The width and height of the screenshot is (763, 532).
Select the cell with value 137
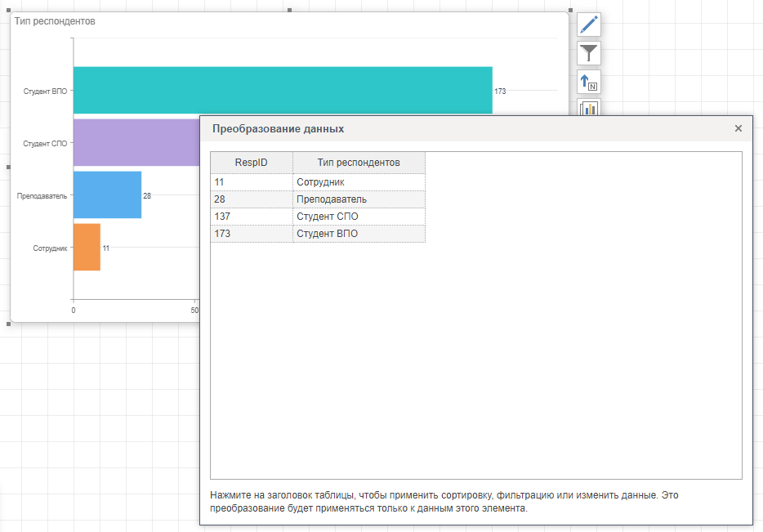click(x=251, y=217)
